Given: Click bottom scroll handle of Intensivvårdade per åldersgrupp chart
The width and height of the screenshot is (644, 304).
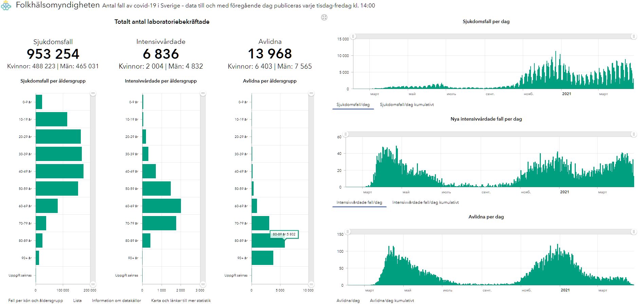Looking at the screenshot, I should tap(203, 284).
